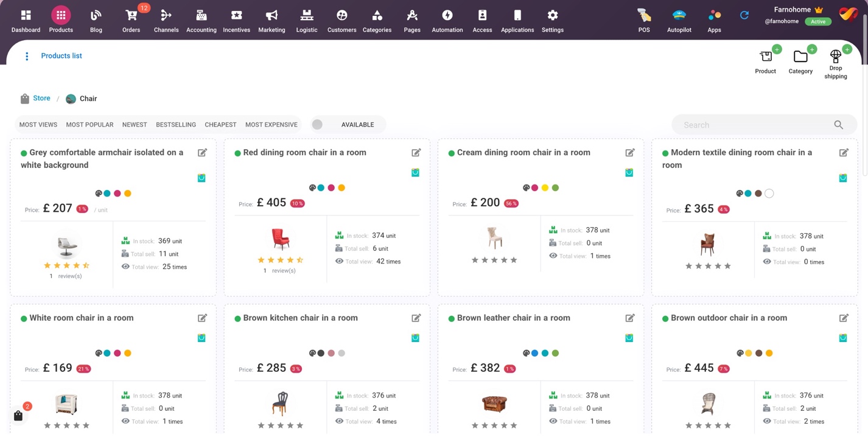The image size is (868, 437).
Task: Go to Store in the breadcrumb
Action: coord(41,98)
